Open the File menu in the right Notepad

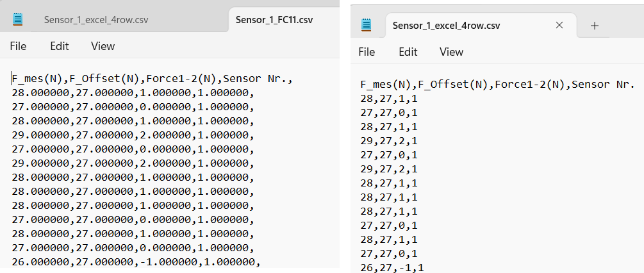[x=367, y=52]
